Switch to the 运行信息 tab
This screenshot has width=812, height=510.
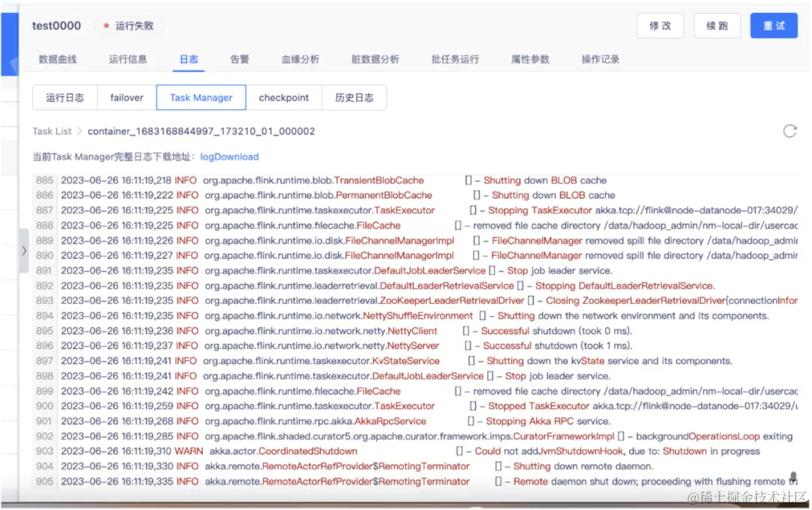click(x=128, y=59)
